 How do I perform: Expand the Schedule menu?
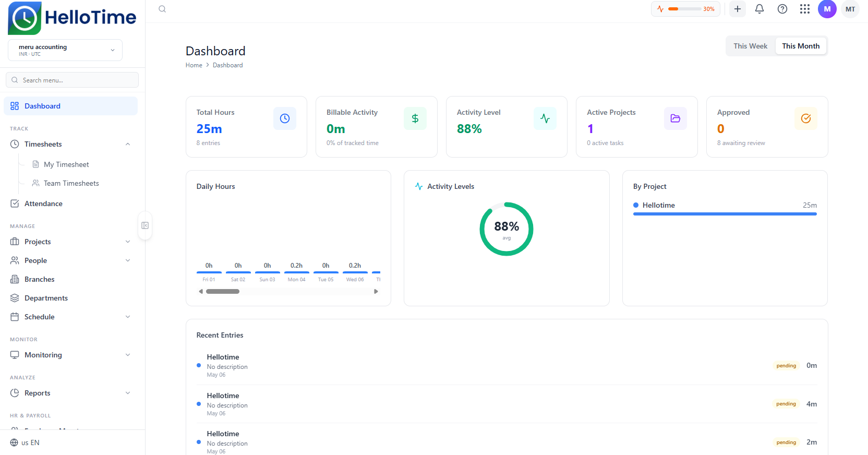click(128, 317)
